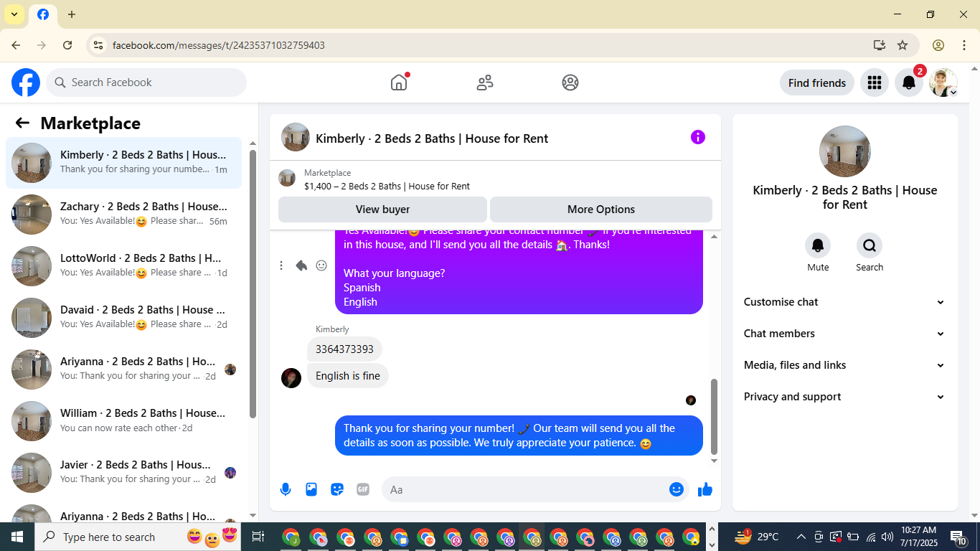Click the $1,400 – 2 Beds 2 Baths listing text
This screenshot has height=551, width=980.
pos(387,186)
